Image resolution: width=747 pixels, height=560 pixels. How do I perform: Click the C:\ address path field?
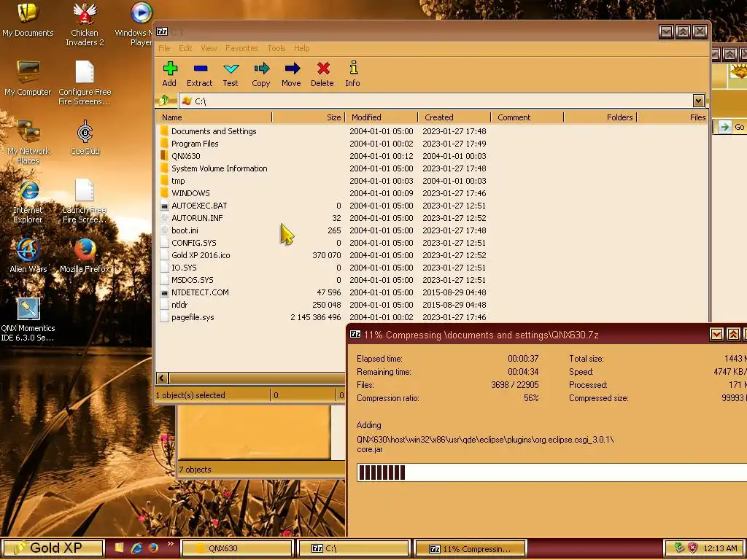coord(436,101)
